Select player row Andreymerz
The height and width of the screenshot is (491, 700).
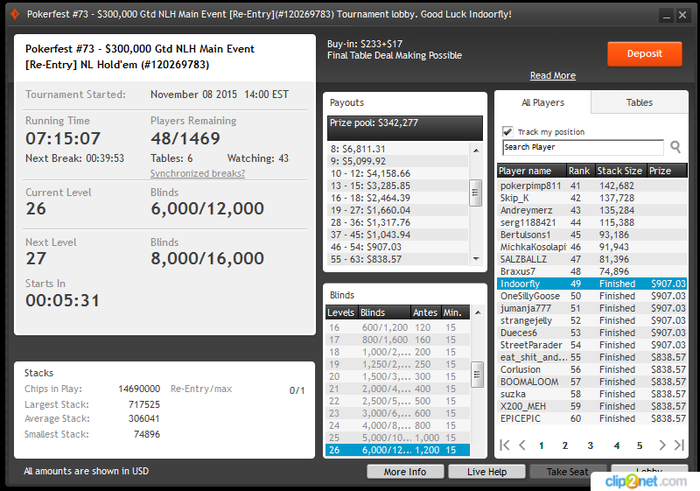592,210
